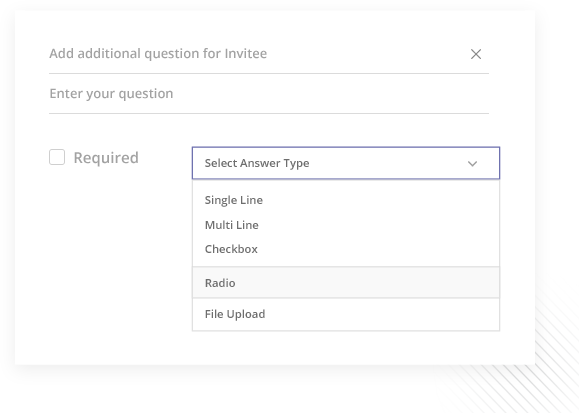579x413 pixels.
Task: Close the additional question dialog with X
Action: 476,54
